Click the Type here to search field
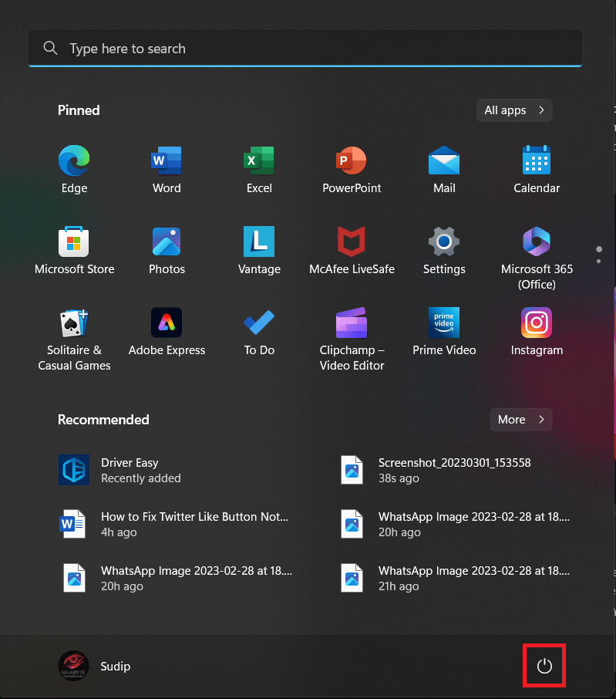616x699 pixels. pos(305,48)
